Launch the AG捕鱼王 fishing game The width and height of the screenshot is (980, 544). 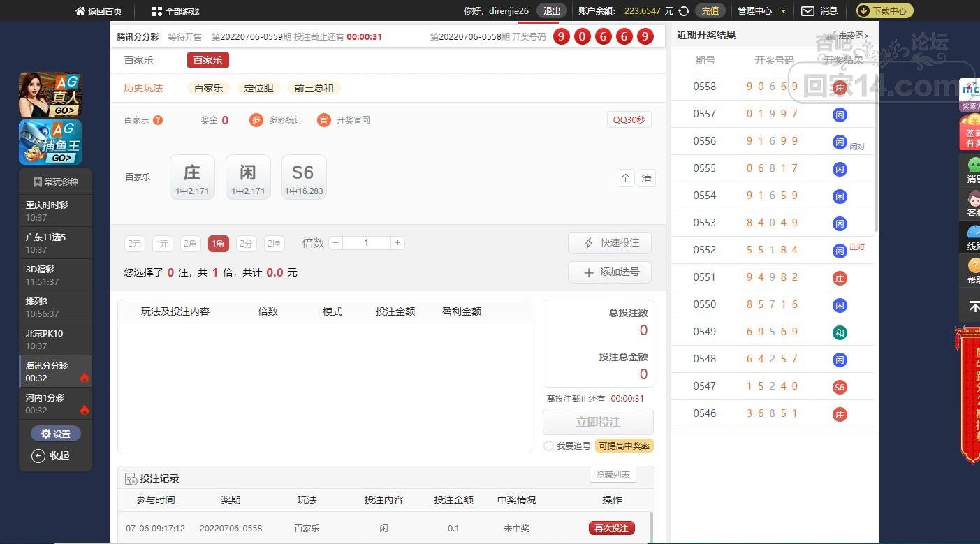tap(50, 142)
